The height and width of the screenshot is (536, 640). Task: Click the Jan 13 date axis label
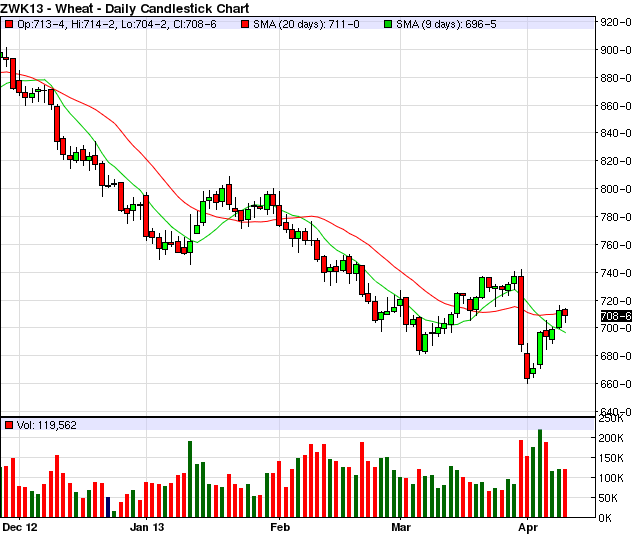pos(147,527)
